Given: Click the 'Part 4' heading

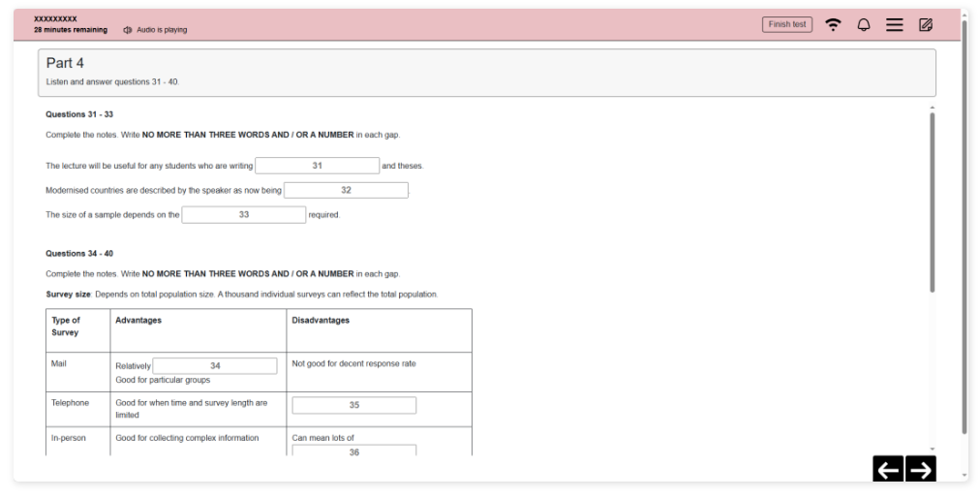Looking at the screenshot, I should (x=65, y=63).
